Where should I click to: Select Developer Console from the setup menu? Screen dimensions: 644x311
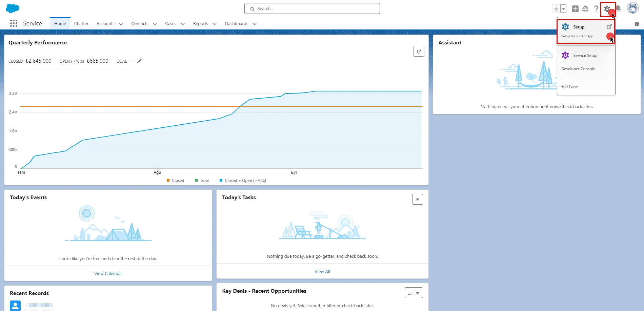(x=578, y=68)
